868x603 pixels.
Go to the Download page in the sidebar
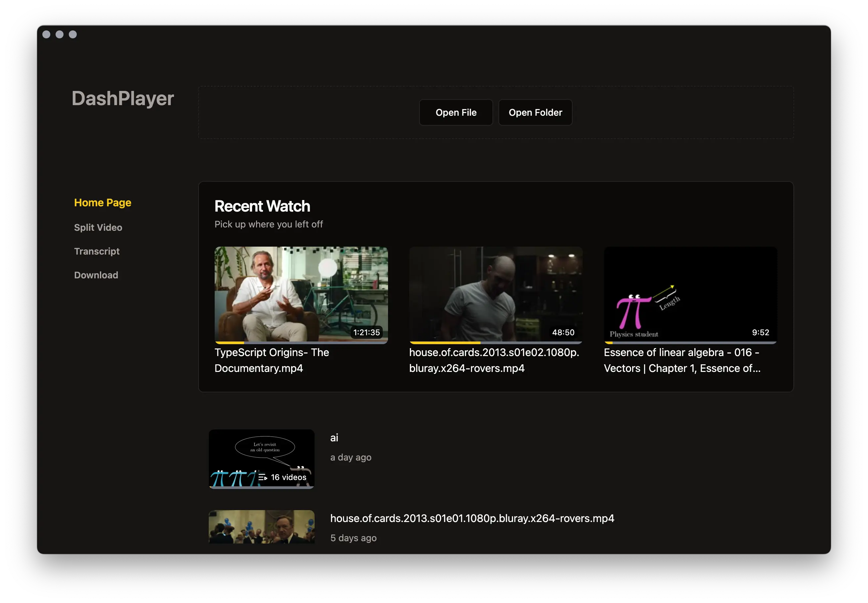96,275
